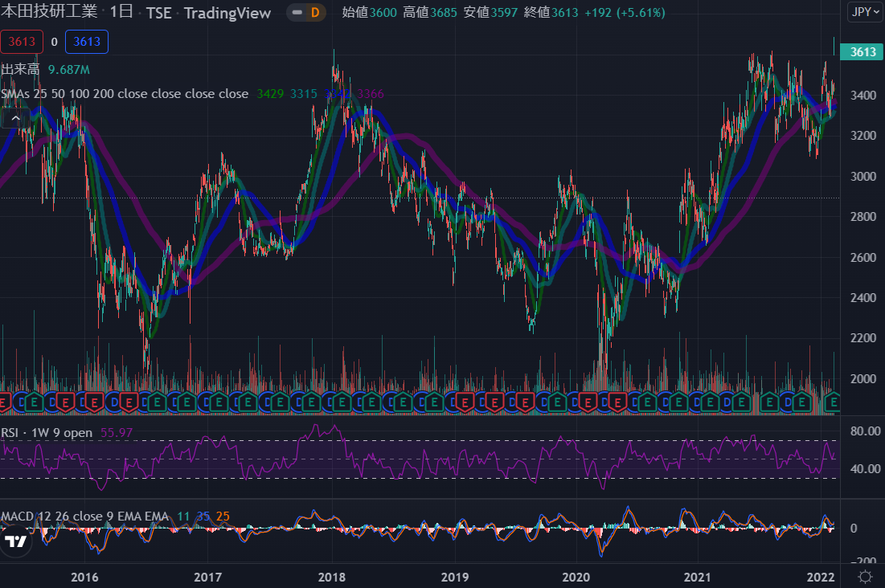885x588 pixels.
Task: Click the red 3613 sell price button
Action: point(22,42)
